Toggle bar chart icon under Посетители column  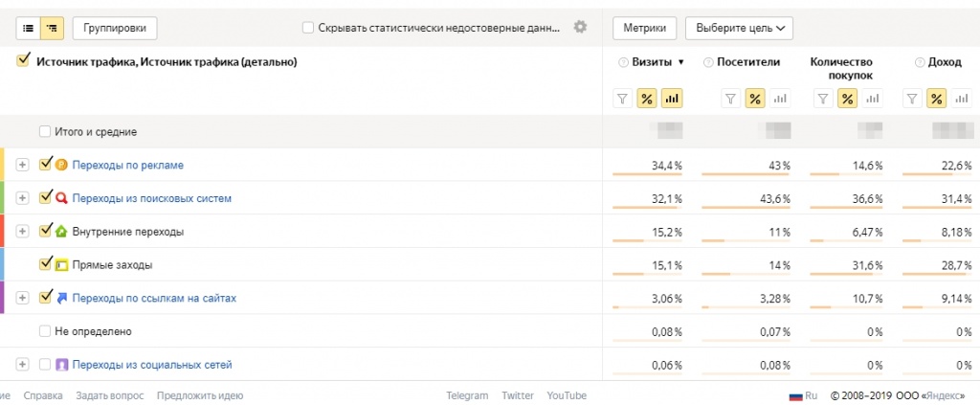[780, 99]
